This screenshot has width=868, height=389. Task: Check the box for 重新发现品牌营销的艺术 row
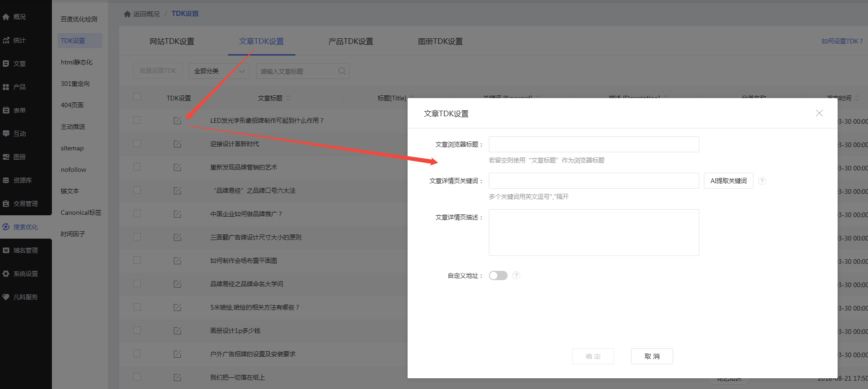click(x=137, y=167)
